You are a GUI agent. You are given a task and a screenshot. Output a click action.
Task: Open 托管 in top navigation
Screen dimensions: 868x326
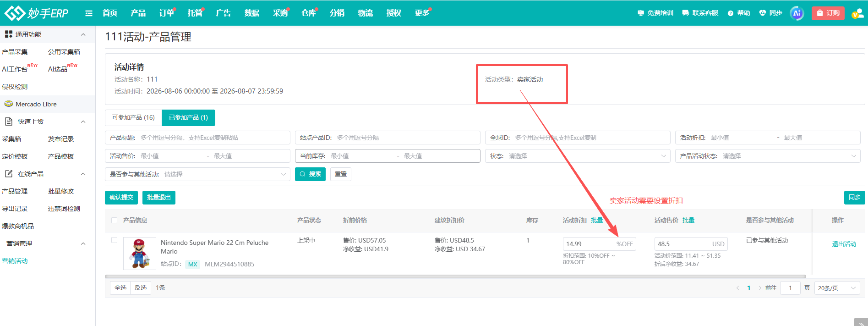point(195,13)
